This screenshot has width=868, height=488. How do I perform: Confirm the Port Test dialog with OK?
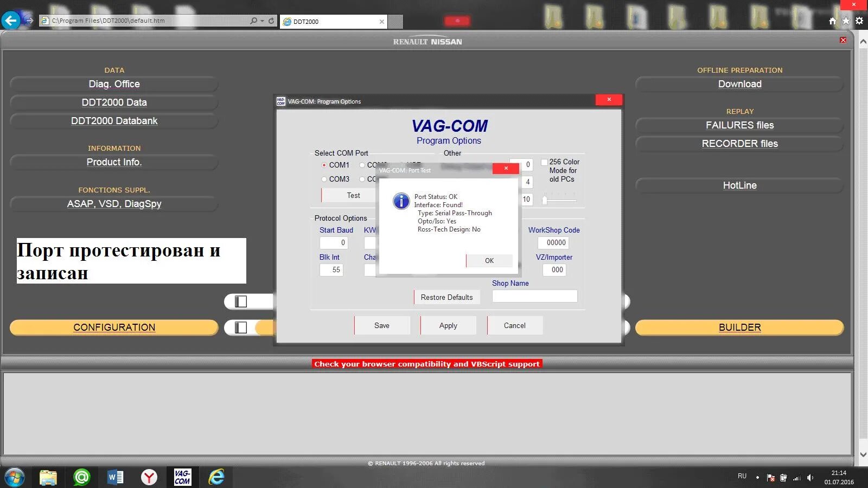coord(489,261)
